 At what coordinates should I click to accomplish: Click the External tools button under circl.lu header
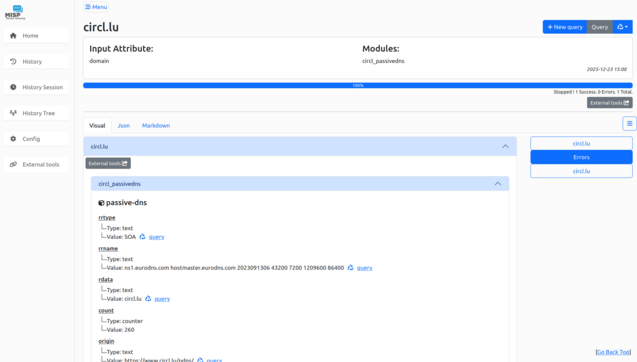(108, 163)
